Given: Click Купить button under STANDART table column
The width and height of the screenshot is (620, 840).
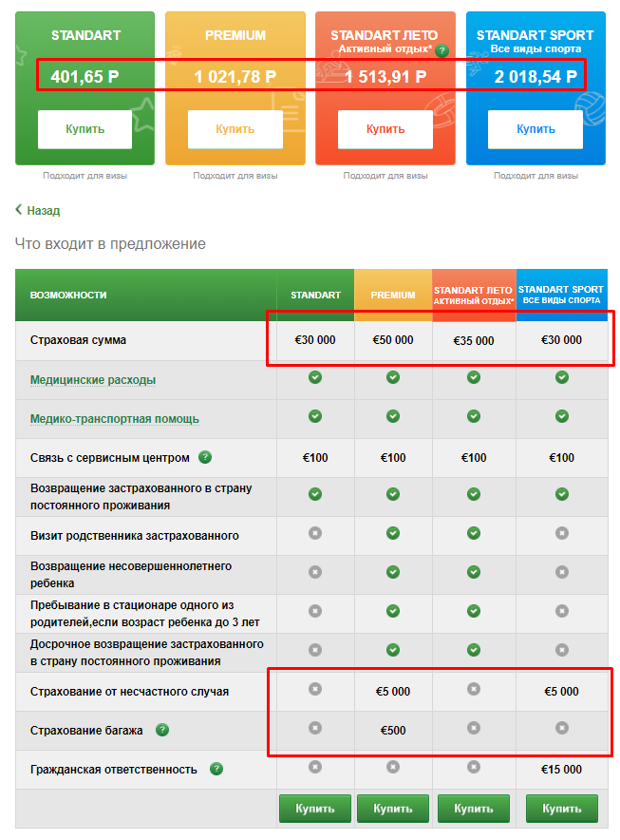Looking at the screenshot, I should [315, 809].
